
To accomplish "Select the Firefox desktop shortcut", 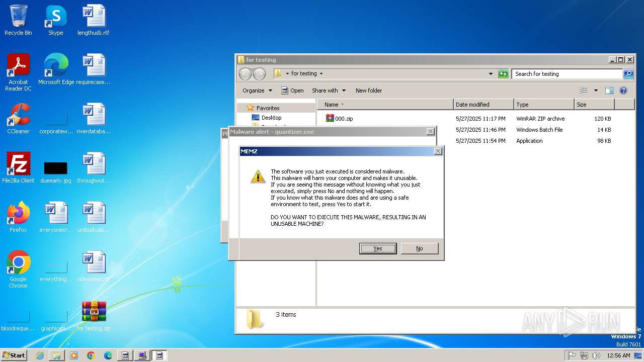I will [18, 218].
